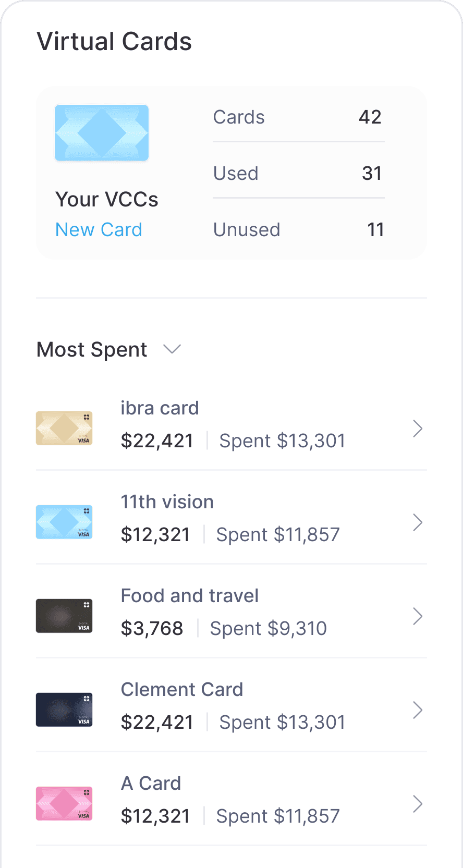
Task: Select the Clement Card title
Action: coord(182,690)
